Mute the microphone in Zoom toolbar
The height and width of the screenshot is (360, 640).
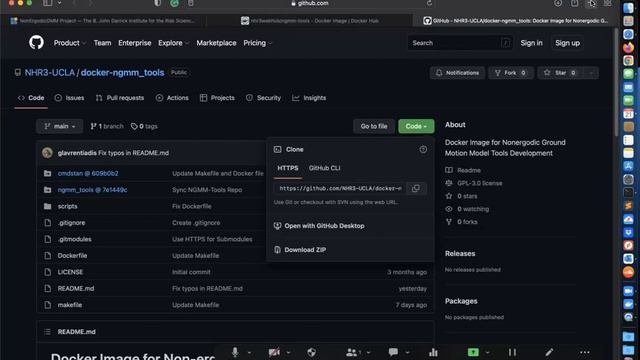235,352
